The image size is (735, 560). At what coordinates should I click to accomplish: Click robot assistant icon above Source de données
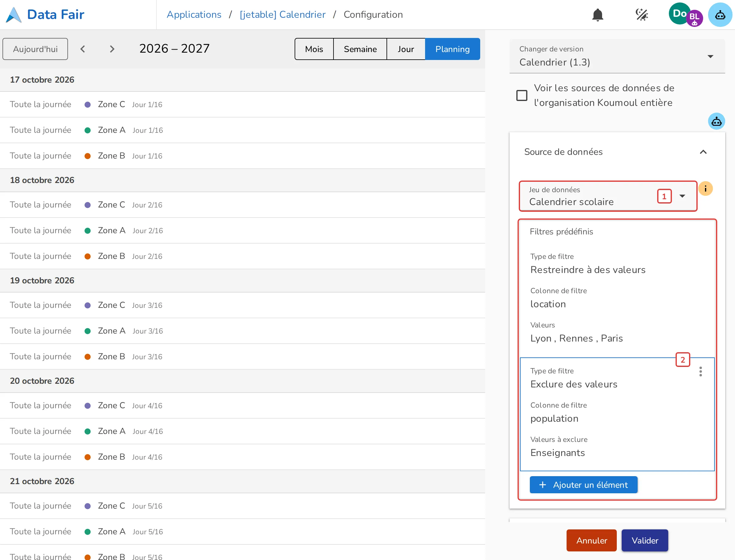coord(716,121)
